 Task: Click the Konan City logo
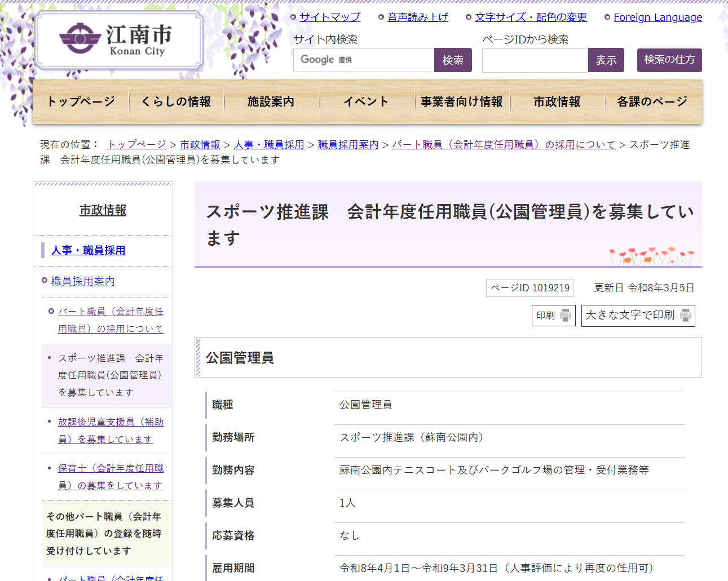click(x=118, y=40)
